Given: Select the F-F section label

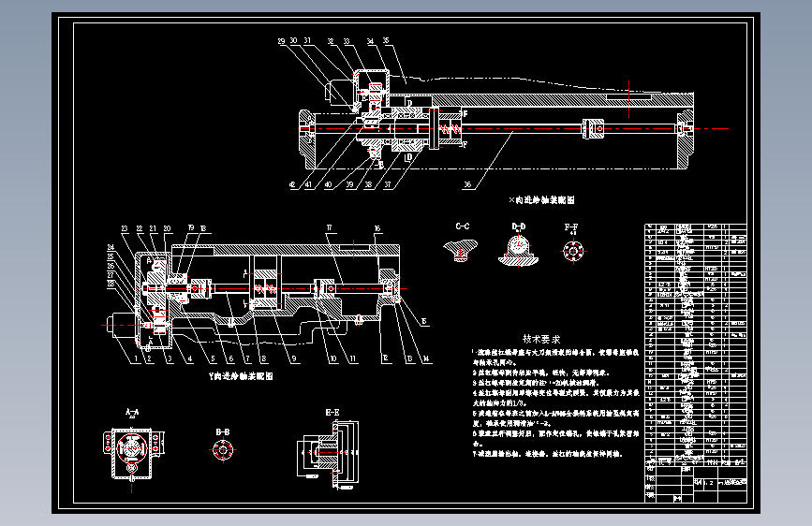Looking at the screenshot, I should click(571, 226).
